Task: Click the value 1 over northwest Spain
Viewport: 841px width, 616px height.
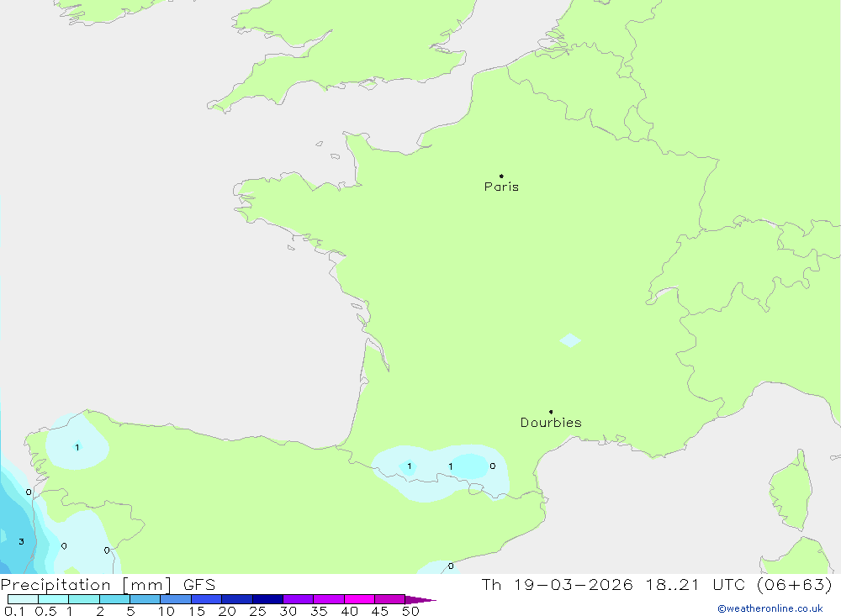Action: coord(77,447)
